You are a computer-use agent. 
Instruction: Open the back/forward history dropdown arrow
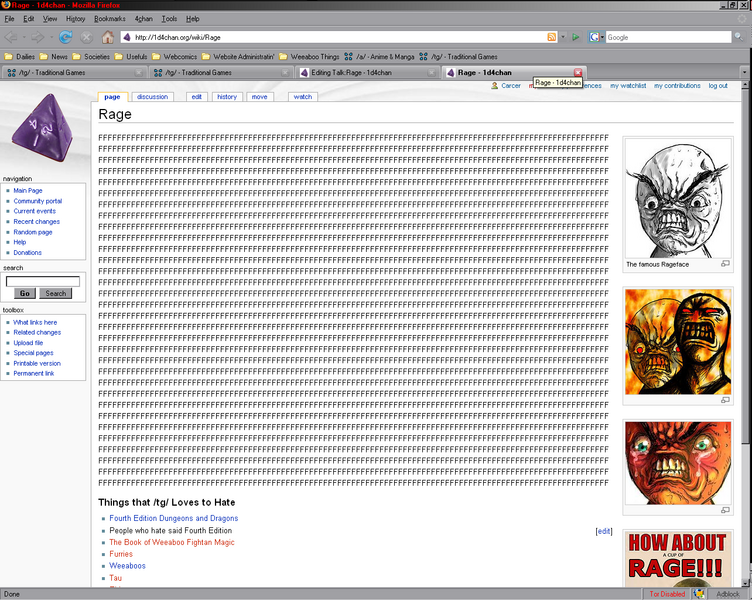(51, 37)
